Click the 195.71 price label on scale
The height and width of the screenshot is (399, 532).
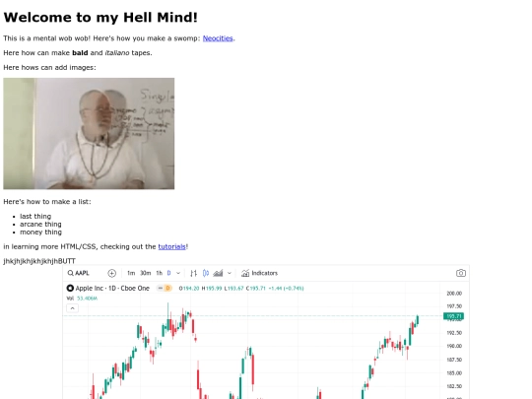[453, 316]
